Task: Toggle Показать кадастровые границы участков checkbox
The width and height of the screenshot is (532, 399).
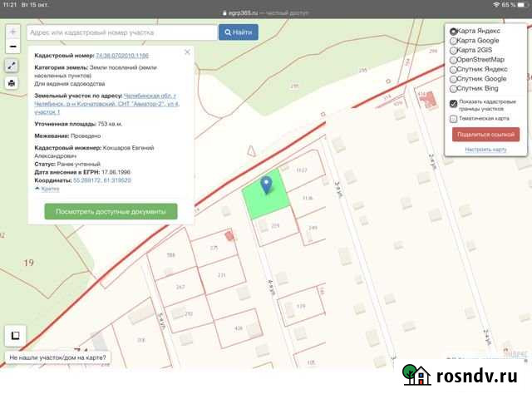Action: 453,103
